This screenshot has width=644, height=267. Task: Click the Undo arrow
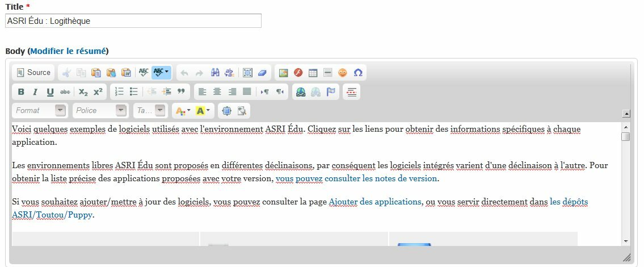(x=184, y=73)
